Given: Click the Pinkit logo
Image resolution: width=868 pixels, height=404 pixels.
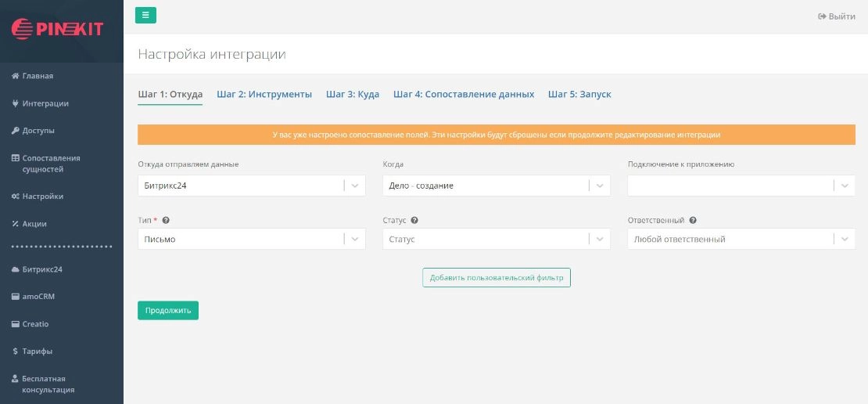Looking at the screenshot, I should 57,28.
